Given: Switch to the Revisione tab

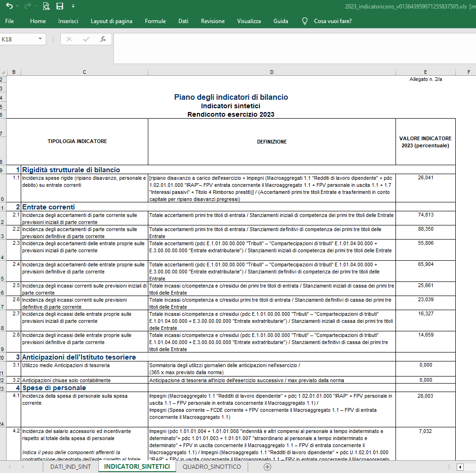Looking at the screenshot, I should 213,21.
